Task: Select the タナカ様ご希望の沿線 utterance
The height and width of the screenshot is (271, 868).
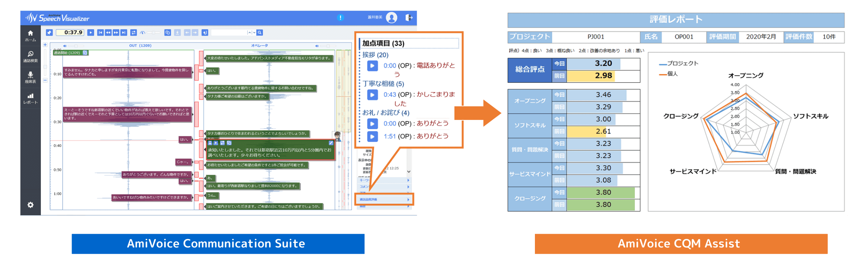Action: (238, 96)
